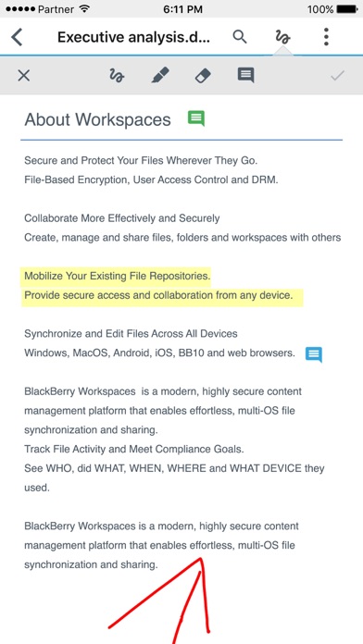Image resolution: width=363 pixels, height=644 pixels.
Task: Open the three-dot more options menu
Action: [x=326, y=37]
